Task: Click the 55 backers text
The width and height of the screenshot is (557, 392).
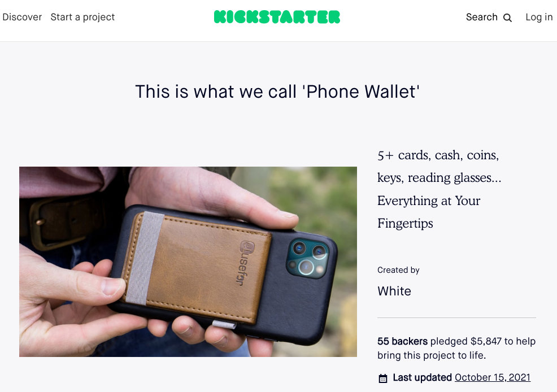Action: pyautogui.click(x=402, y=341)
